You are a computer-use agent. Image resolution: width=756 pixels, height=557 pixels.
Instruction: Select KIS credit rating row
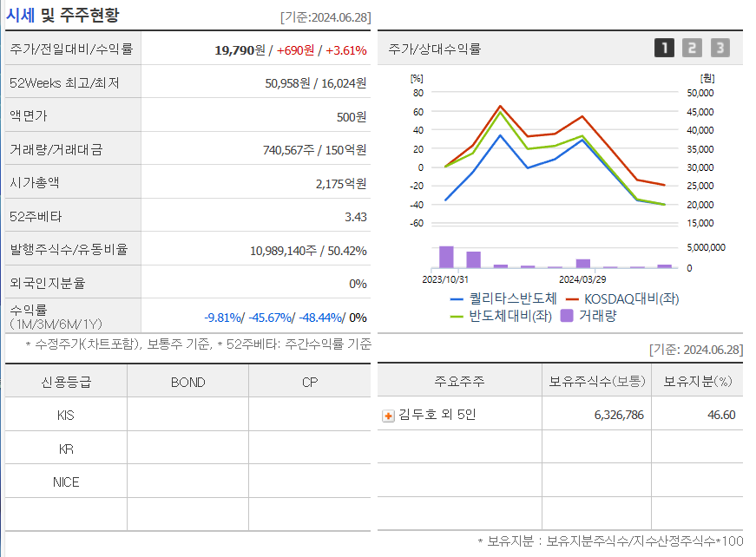(187, 415)
